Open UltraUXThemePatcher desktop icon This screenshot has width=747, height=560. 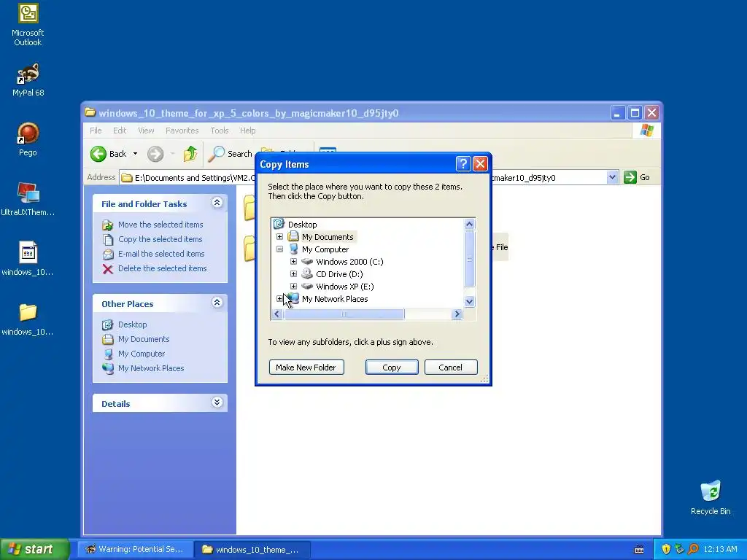coord(28,200)
